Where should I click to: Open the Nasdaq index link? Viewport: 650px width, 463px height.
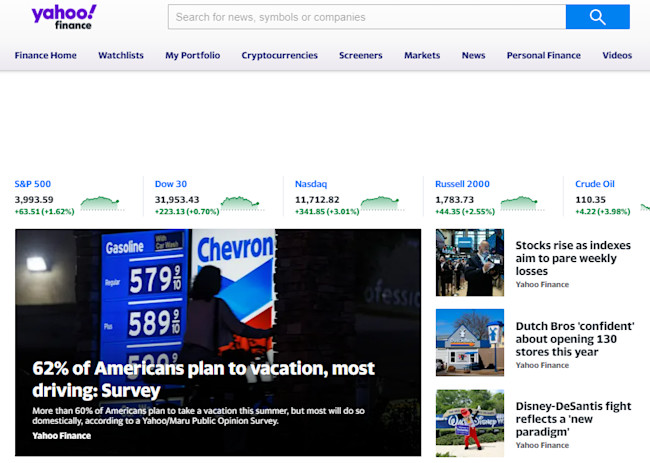coord(311,184)
